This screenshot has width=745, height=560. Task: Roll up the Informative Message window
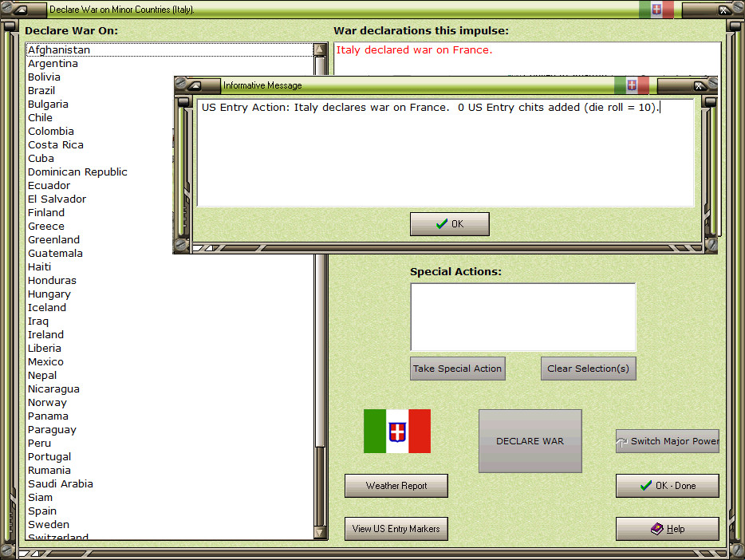tap(196, 86)
